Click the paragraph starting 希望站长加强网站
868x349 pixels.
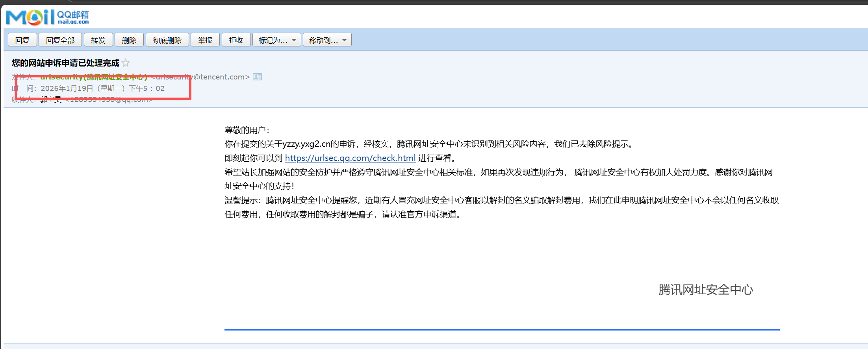pos(499,179)
